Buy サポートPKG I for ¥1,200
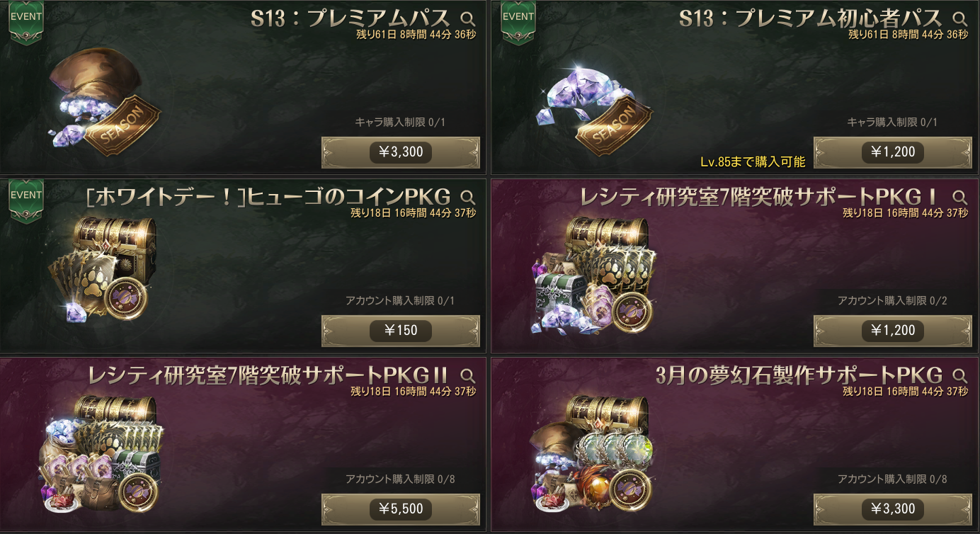Image resolution: width=980 pixels, height=534 pixels. 893,331
